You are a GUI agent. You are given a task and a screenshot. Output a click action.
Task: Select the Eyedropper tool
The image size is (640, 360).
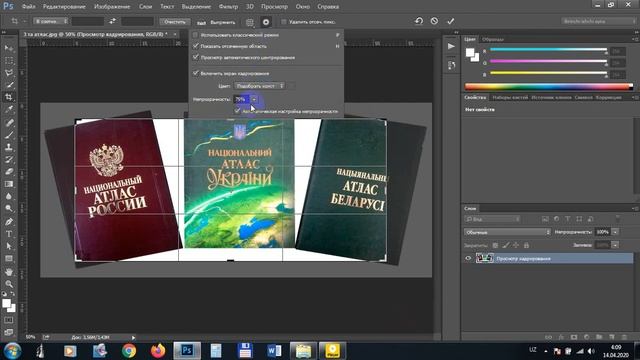pyautogui.click(x=9, y=109)
